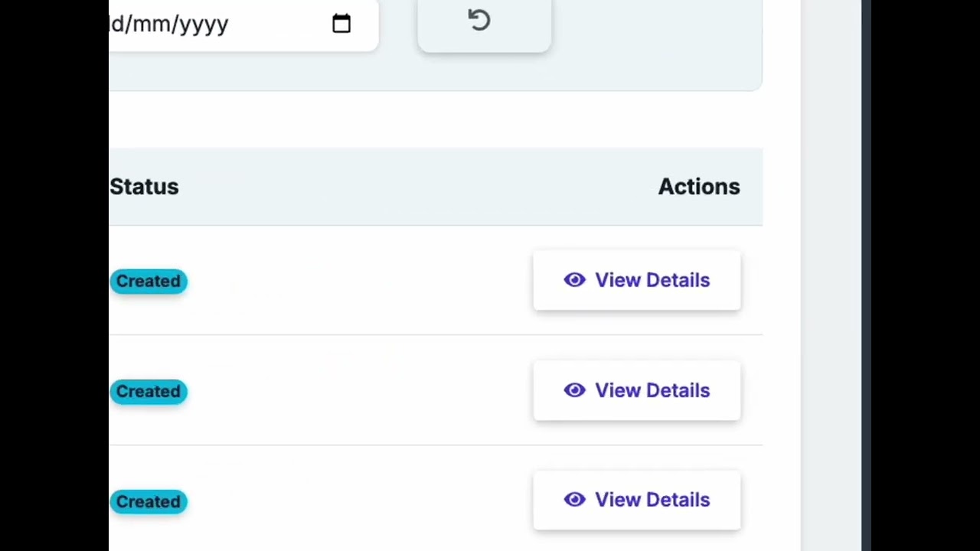Click the dd/mm/yyyy date input field

(243, 24)
